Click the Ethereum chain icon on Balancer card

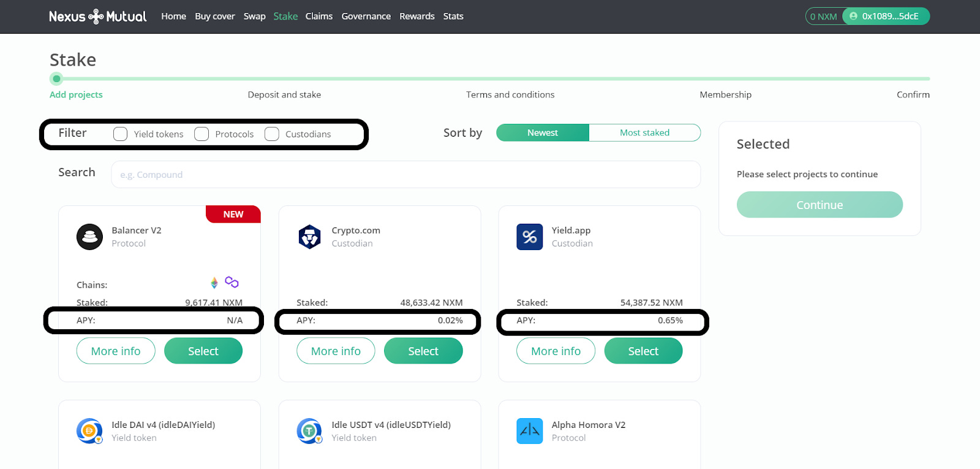click(214, 283)
